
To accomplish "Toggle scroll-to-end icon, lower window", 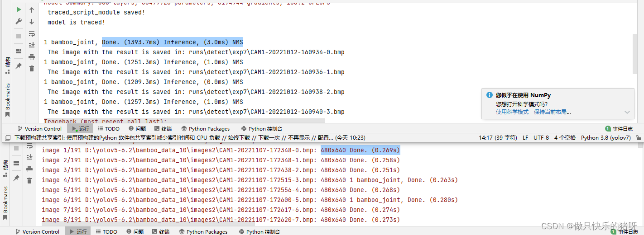I will (29, 157).
